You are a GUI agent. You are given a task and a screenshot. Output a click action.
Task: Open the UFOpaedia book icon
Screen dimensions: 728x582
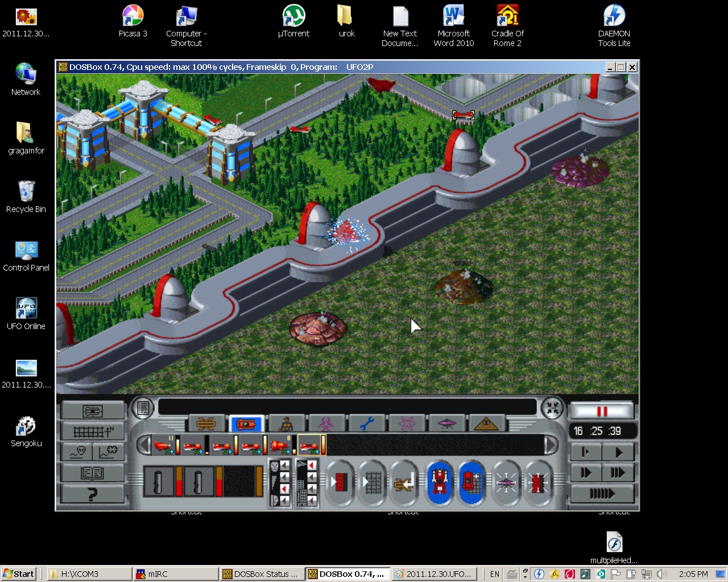pos(91,472)
